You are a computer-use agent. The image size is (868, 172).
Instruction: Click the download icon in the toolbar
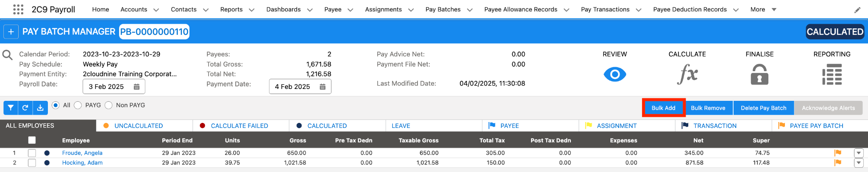pyautogui.click(x=40, y=108)
